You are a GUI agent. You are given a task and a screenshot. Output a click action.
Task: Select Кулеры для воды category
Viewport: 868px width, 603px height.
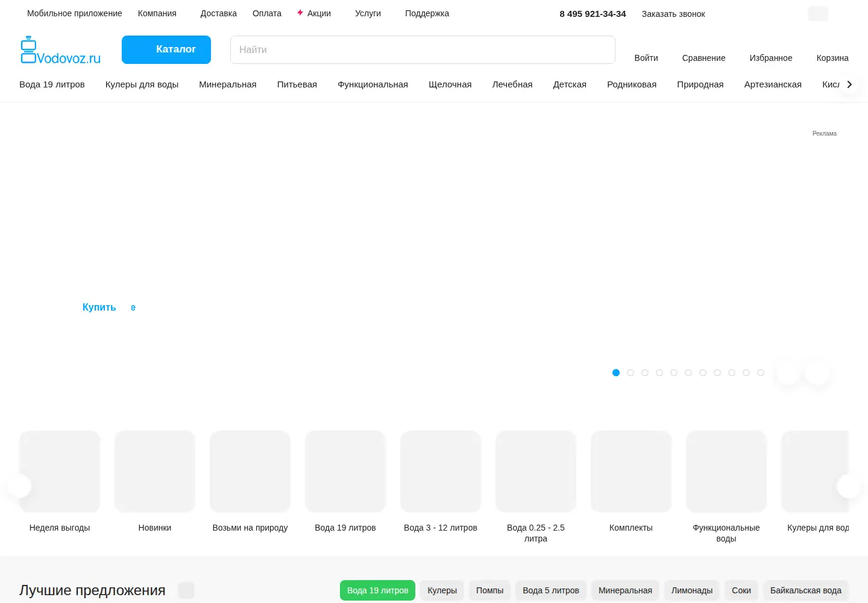(x=142, y=84)
